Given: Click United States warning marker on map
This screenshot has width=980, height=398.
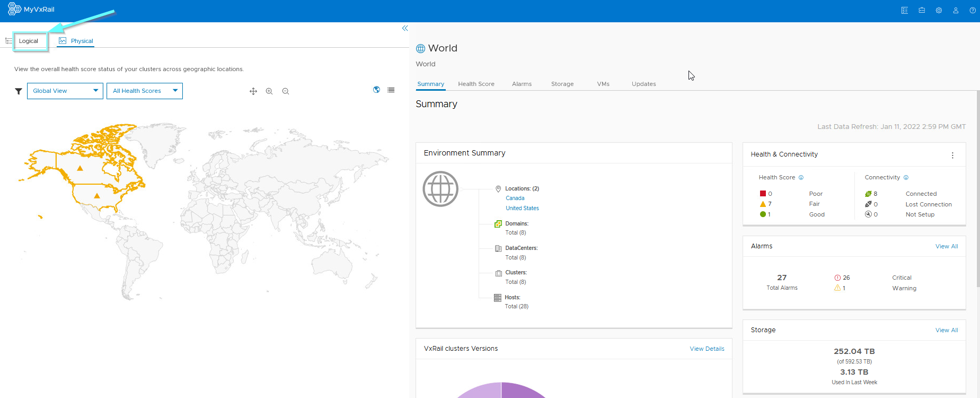Looking at the screenshot, I should 97,196.
